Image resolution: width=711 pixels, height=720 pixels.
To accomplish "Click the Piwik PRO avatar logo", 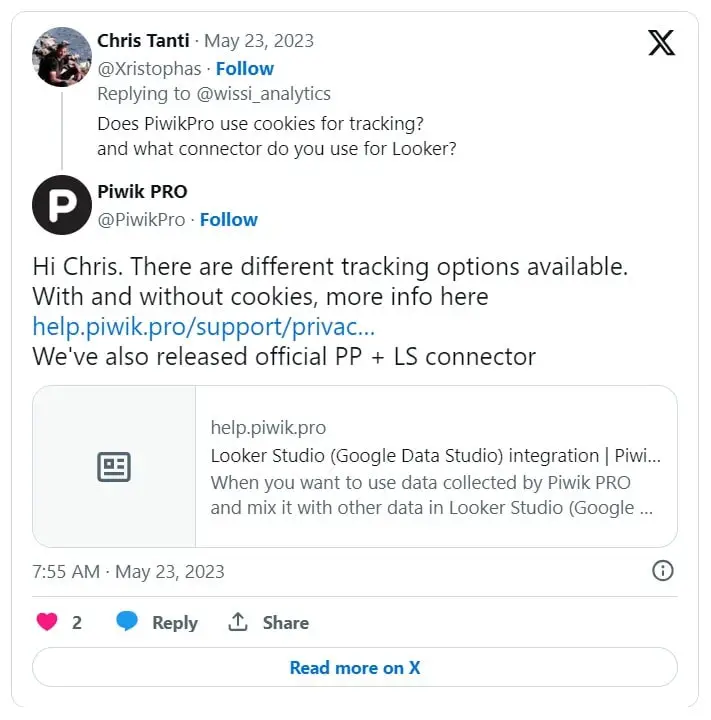I will click(62, 205).
